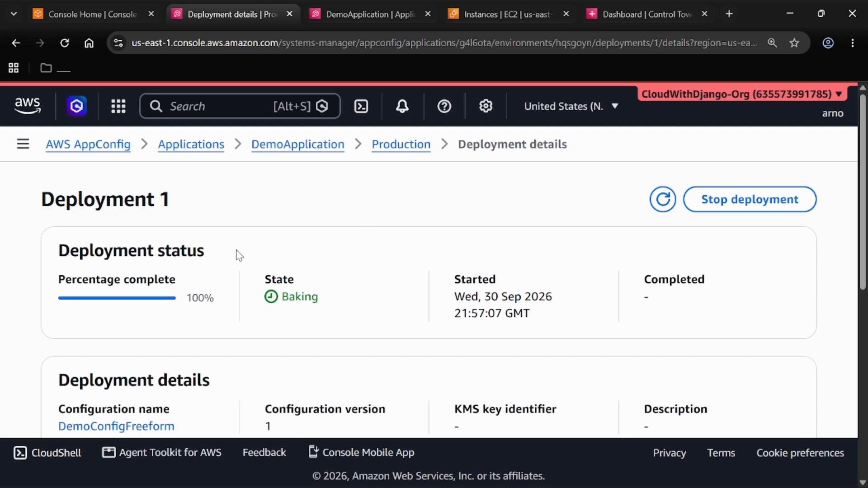
Task: Open console settings gear
Action: (486, 106)
